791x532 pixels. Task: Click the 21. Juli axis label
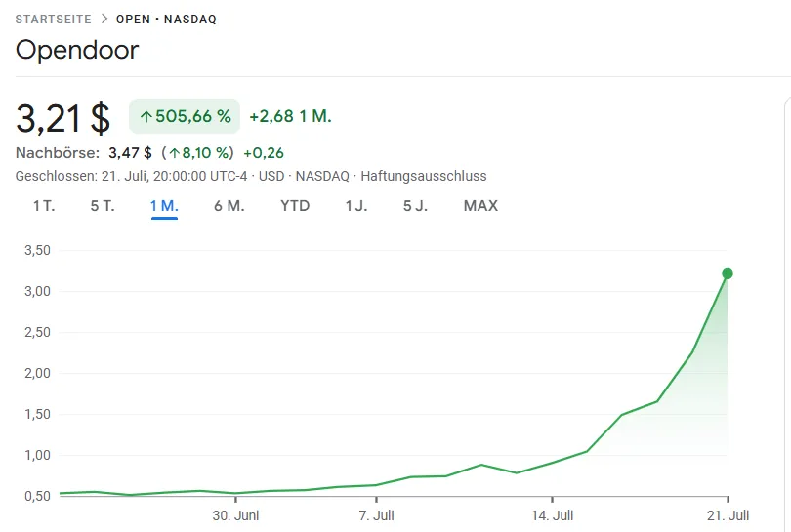click(728, 515)
